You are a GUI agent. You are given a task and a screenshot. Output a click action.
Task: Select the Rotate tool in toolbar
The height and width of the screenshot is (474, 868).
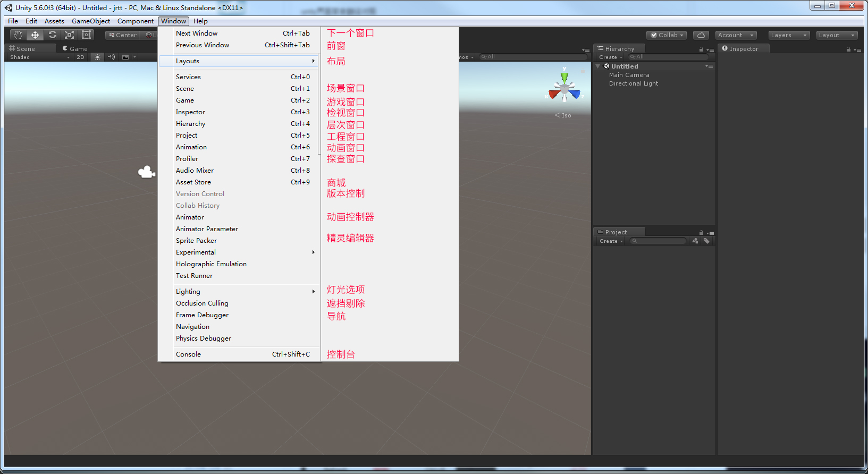(53, 35)
